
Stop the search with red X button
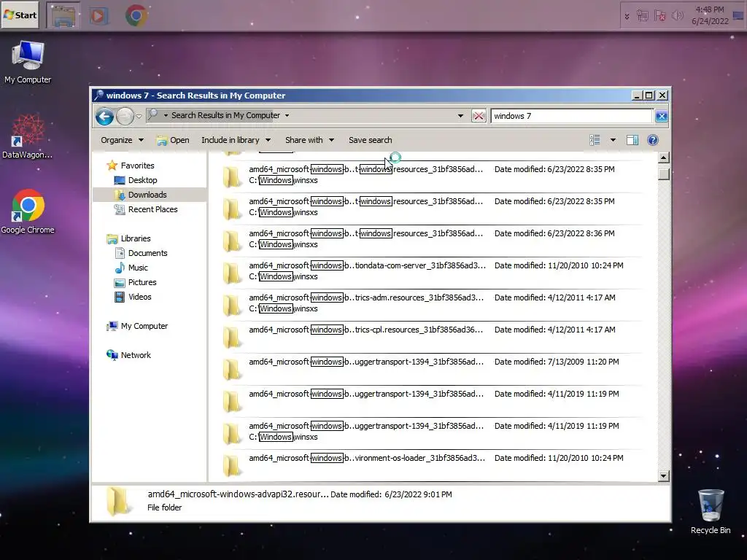(479, 116)
